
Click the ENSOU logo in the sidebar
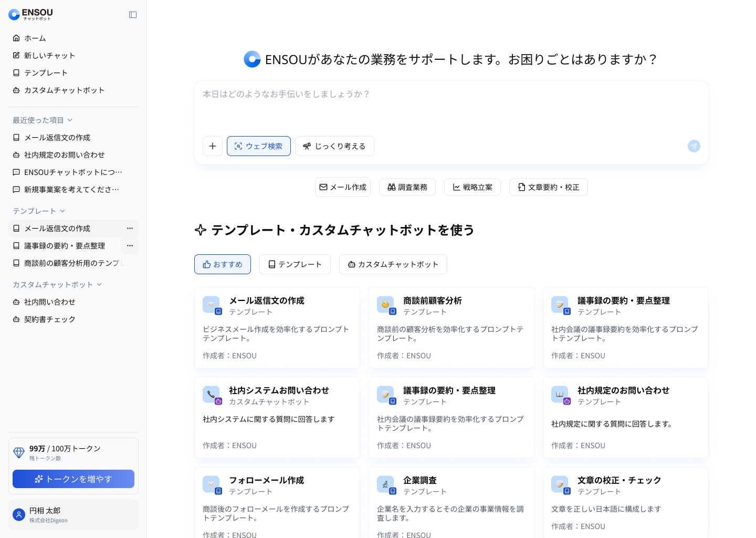tap(31, 14)
